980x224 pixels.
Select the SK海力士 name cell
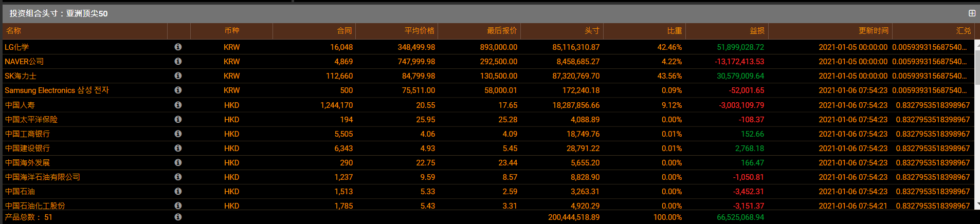pyautogui.click(x=21, y=76)
